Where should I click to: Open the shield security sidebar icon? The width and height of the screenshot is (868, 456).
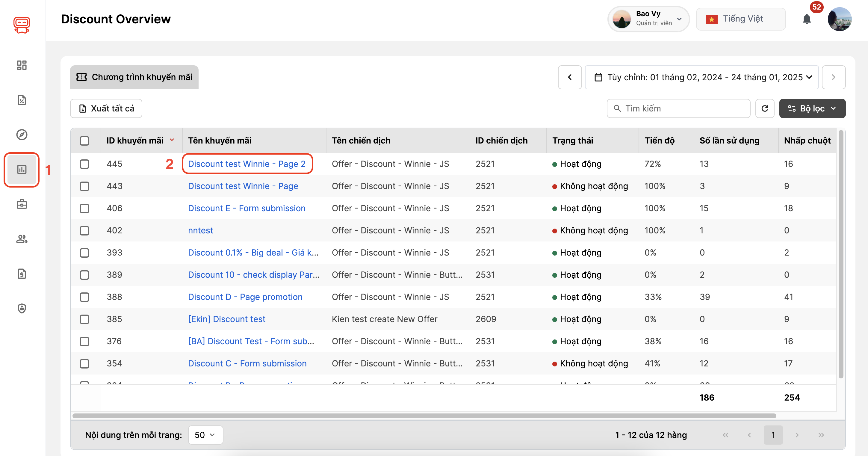[x=22, y=308]
